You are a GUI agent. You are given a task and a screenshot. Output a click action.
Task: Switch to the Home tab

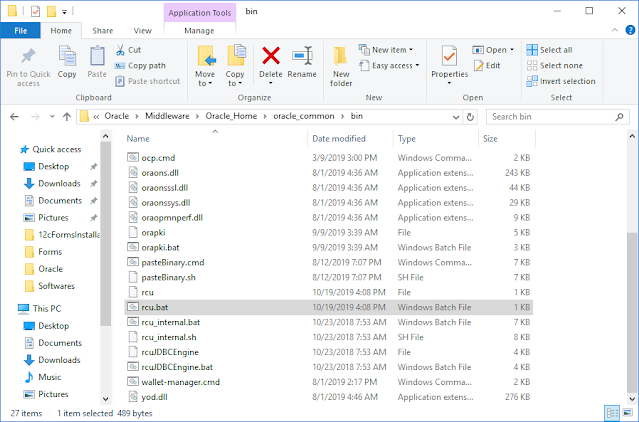61,31
